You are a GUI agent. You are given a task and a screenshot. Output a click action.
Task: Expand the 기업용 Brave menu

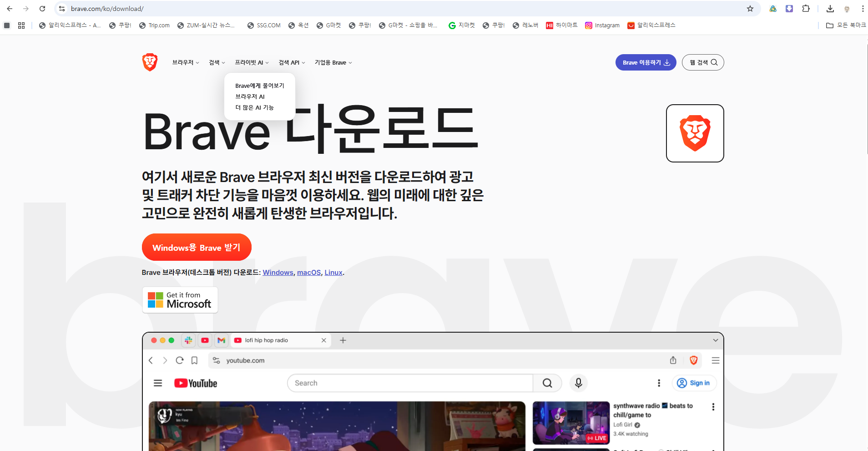[333, 62]
